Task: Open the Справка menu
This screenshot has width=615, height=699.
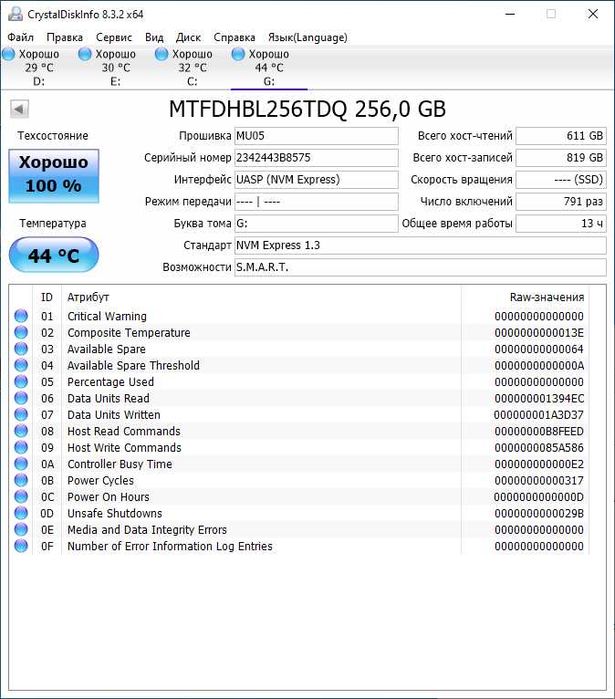Action: 234,37
